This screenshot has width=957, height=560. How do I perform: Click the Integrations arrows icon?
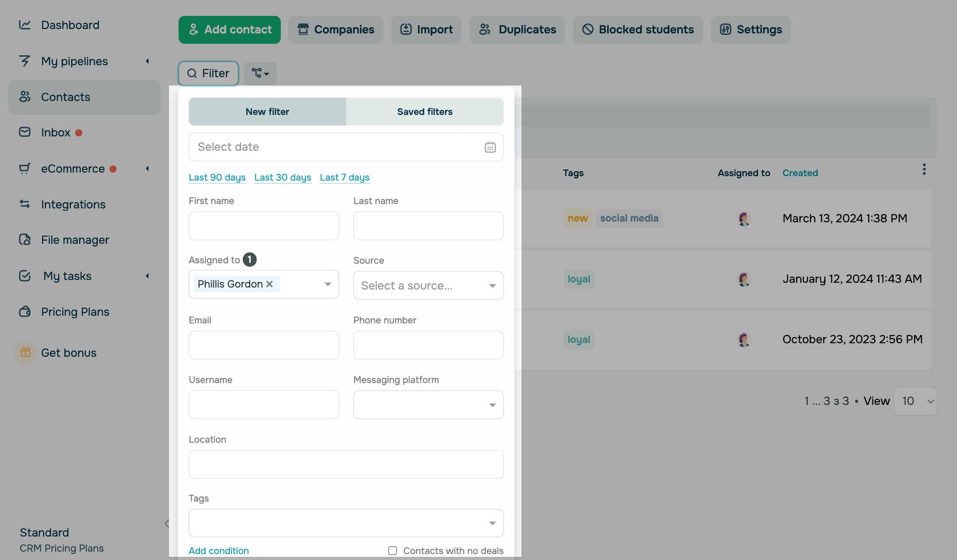coord(25,204)
